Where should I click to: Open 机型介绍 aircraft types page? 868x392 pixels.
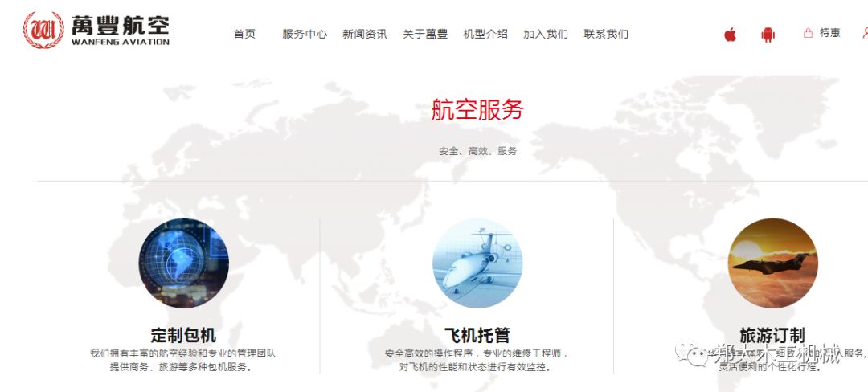pyautogui.click(x=485, y=34)
